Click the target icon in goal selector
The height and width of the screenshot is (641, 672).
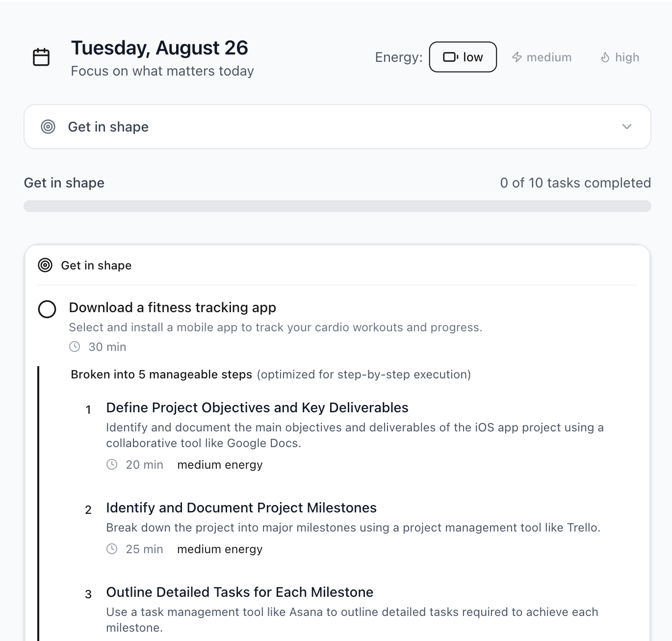48,127
